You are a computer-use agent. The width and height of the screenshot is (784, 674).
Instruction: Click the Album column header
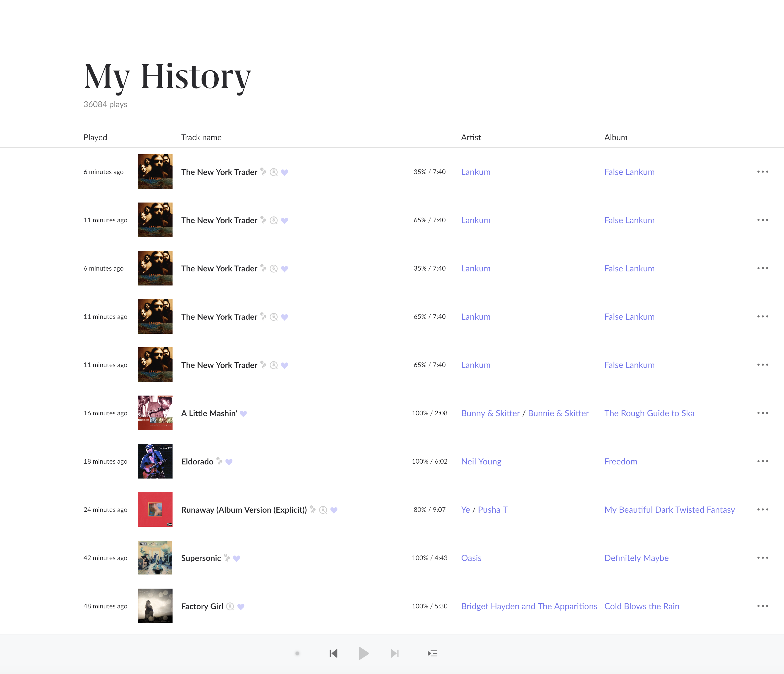[x=616, y=138]
